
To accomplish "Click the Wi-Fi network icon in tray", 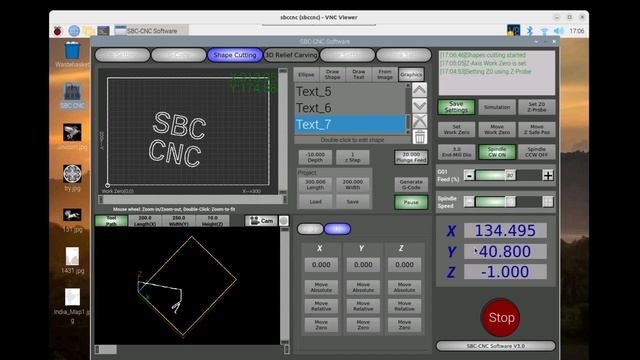I will pos(544,31).
